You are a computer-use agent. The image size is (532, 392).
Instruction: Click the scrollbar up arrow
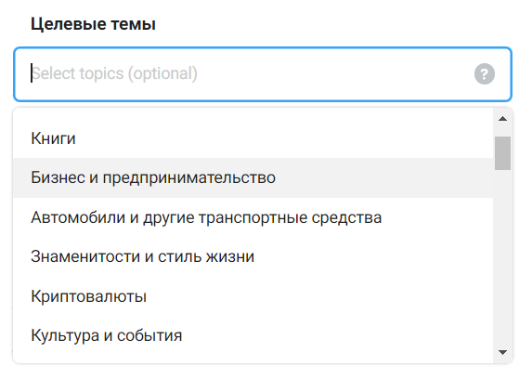[x=502, y=119]
